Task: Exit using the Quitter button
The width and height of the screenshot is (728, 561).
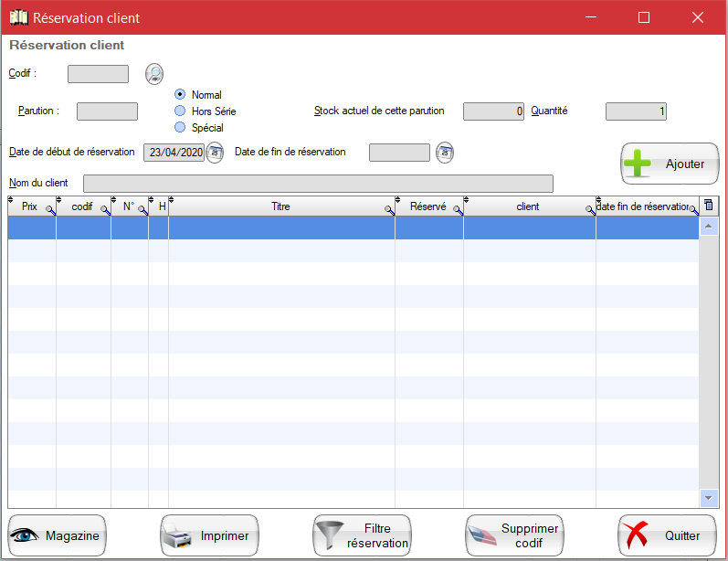Action: (667, 535)
